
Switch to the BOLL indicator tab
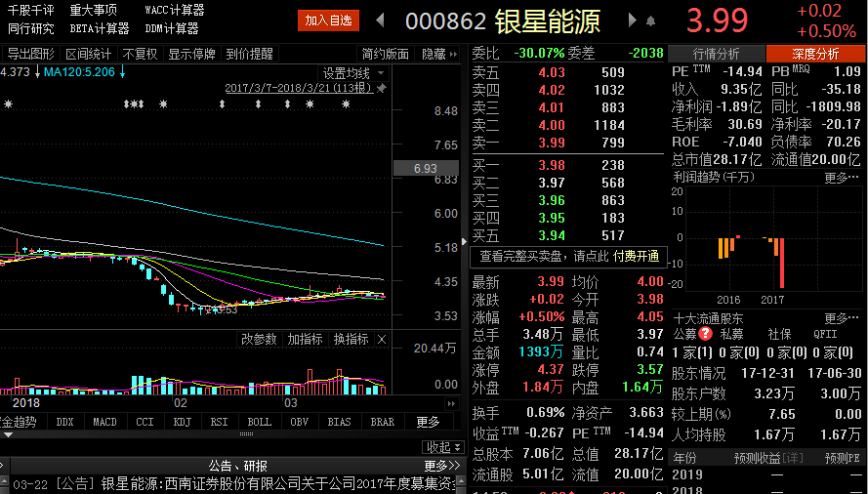tap(259, 422)
